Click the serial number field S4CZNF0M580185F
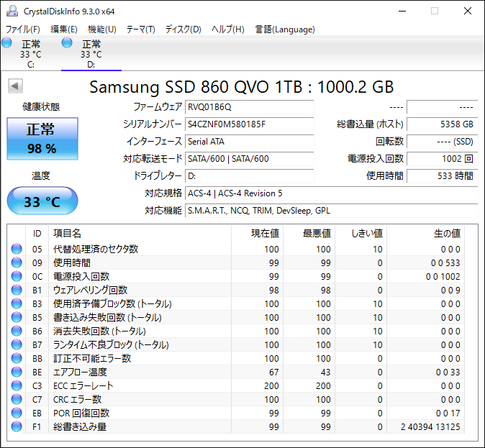The height and width of the screenshot is (448, 485). [249, 124]
